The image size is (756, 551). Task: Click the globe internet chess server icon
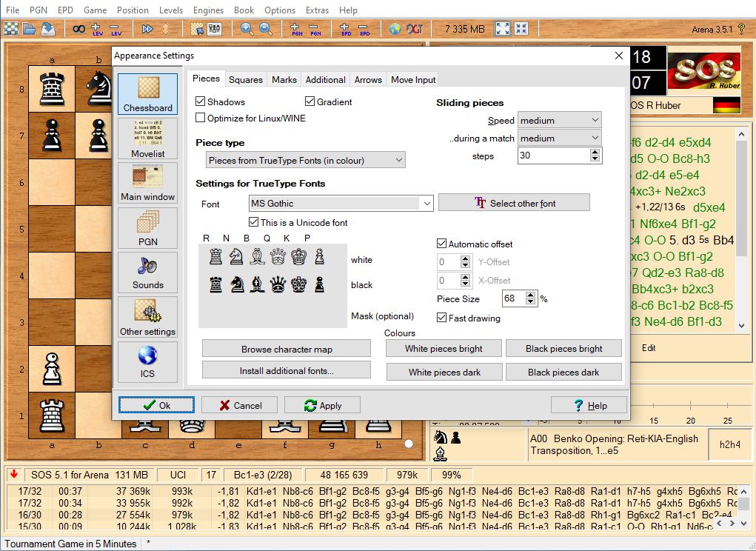coord(395,29)
